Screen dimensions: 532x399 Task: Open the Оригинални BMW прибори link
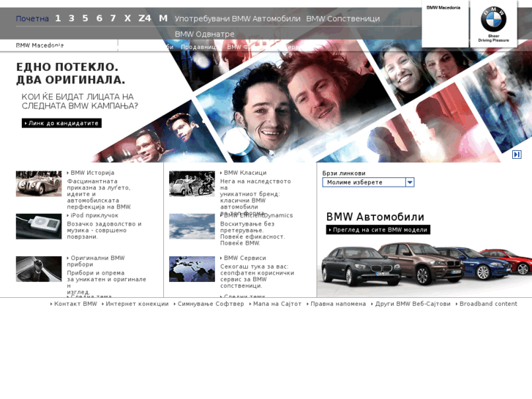97,261
